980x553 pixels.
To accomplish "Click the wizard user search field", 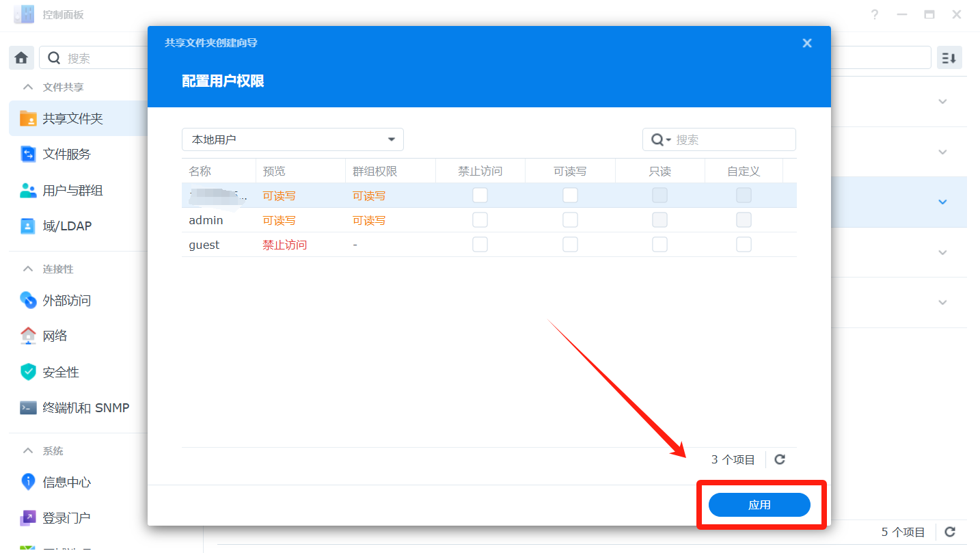I will [x=731, y=139].
